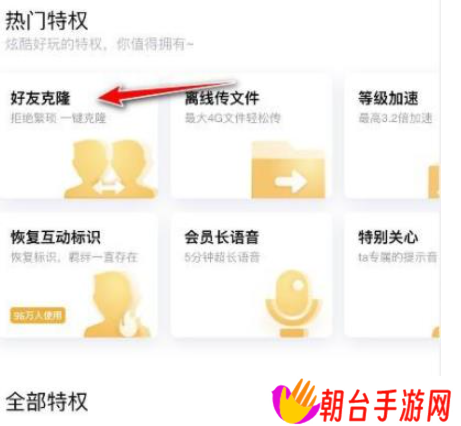Image resolution: width=461 pixels, height=426 pixels.
Task: Click the gold usage count badge
Action: coord(37,315)
